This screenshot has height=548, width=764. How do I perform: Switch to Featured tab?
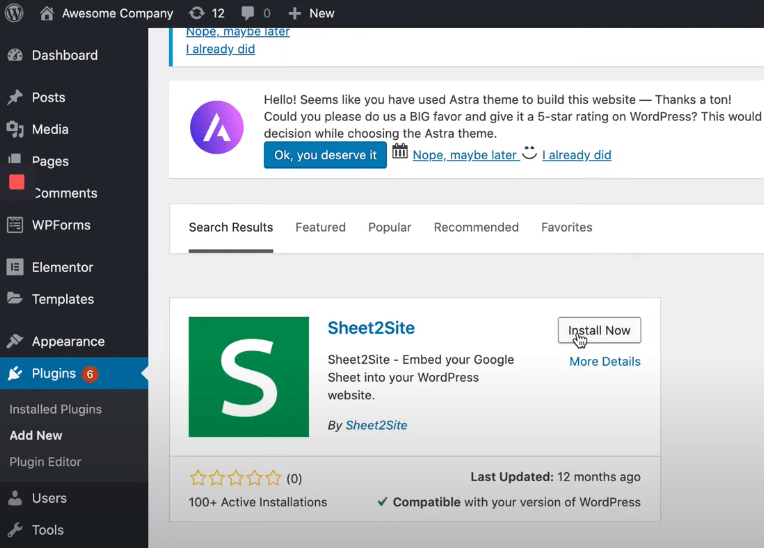click(321, 227)
